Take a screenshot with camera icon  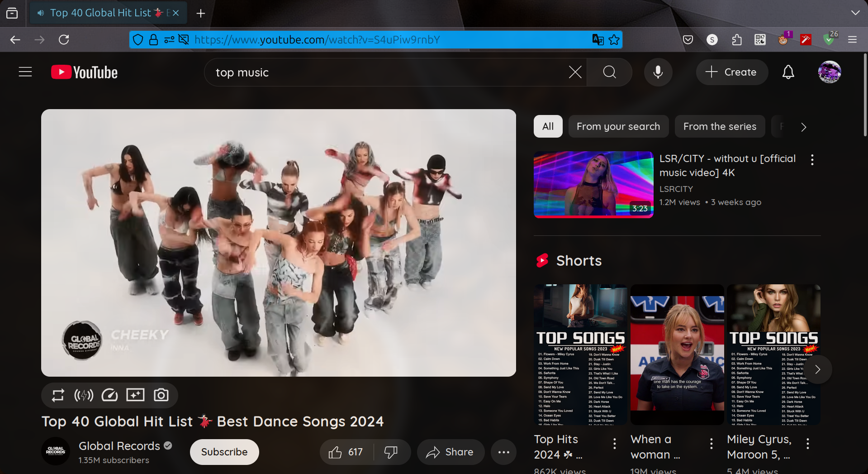(161, 395)
